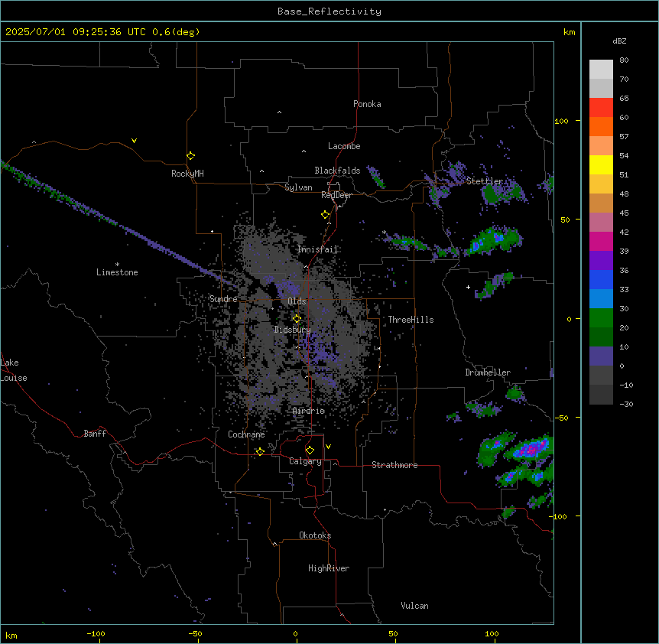659x644 pixels.
Task: Click the RockyMH map label
Action: (187, 174)
